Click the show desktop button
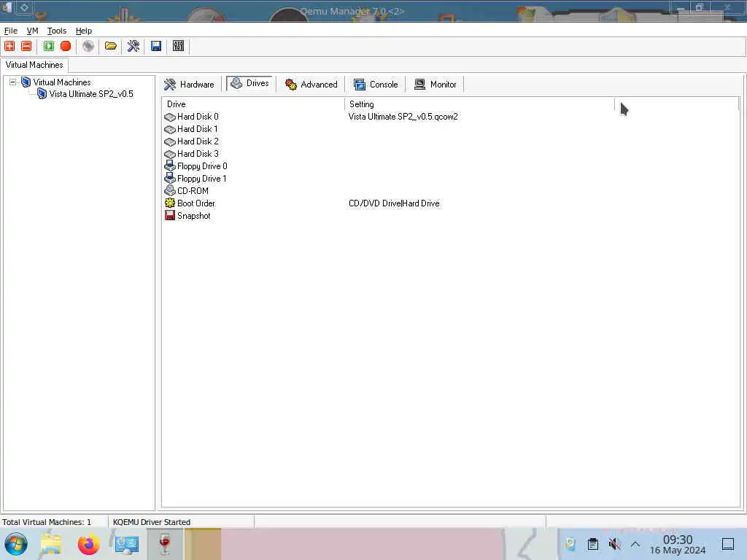Image resolution: width=747 pixels, height=560 pixels. (x=727, y=544)
